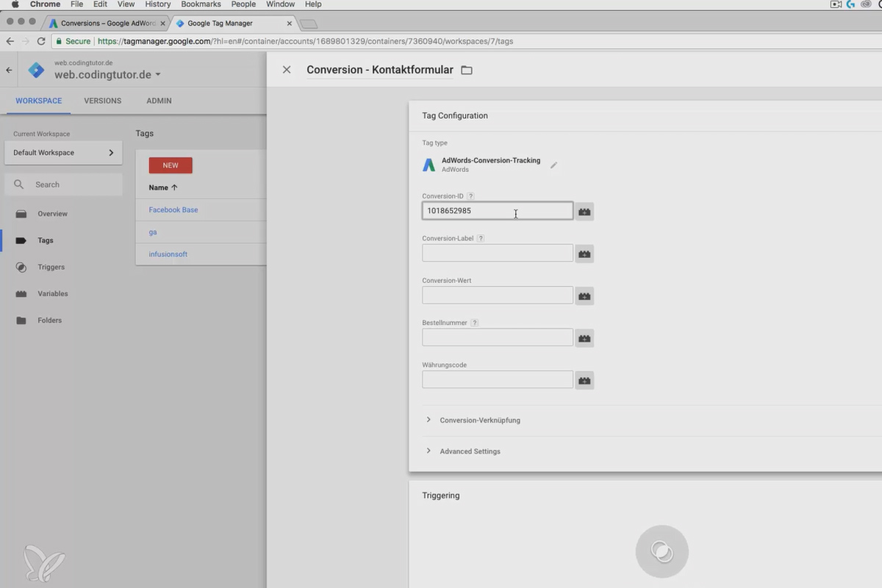
Task: Open the Bookmarks menu in Chrome
Action: tap(201, 4)
